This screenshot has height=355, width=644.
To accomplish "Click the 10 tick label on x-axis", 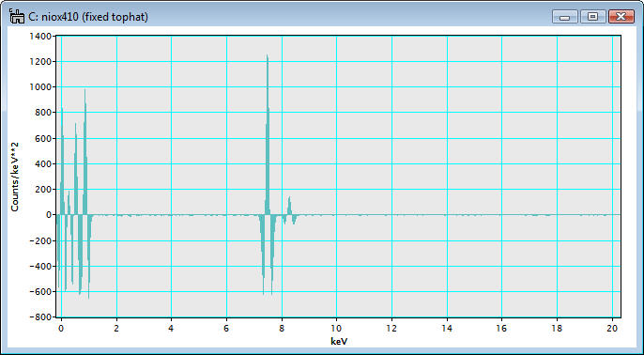I will coord(336,329).
